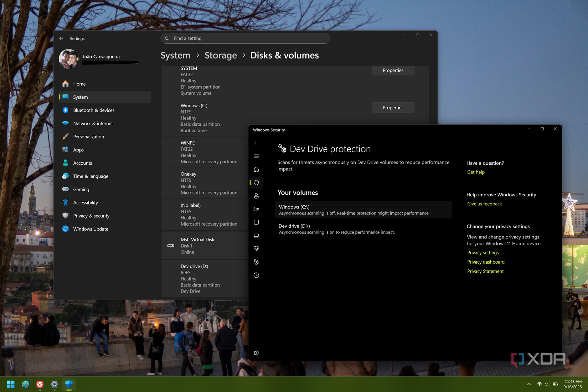Open Firewall & network protection icon

coord(256,209)
